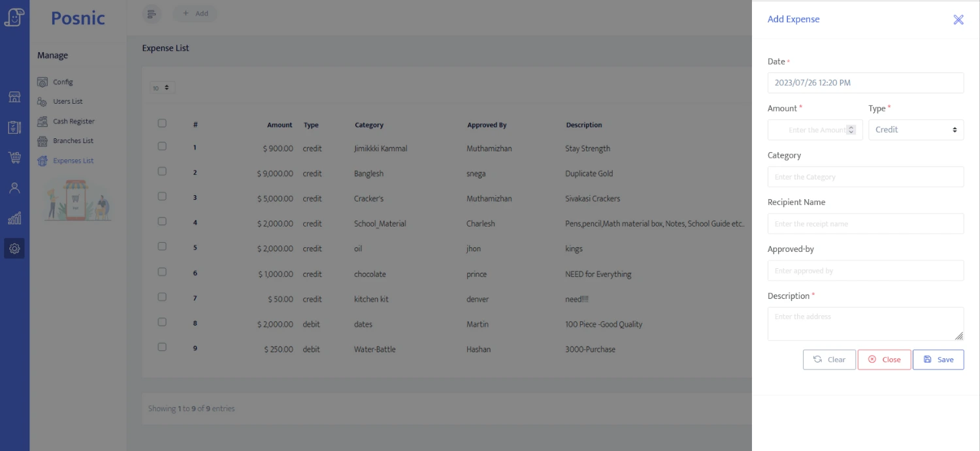This screenshot has width=980, height=451.
Task: Toggle the menu collapse icon beside Add
Action: (x=152, y=14)
